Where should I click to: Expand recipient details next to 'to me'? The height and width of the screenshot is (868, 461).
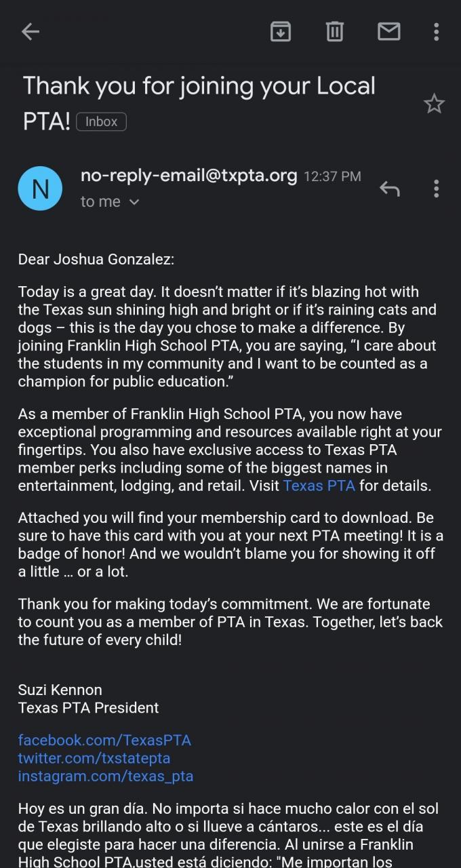pos(134,202)
